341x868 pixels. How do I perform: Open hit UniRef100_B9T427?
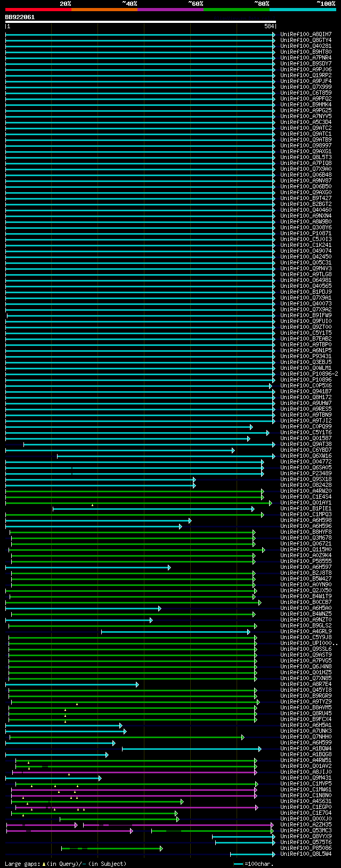click(306, 198)
